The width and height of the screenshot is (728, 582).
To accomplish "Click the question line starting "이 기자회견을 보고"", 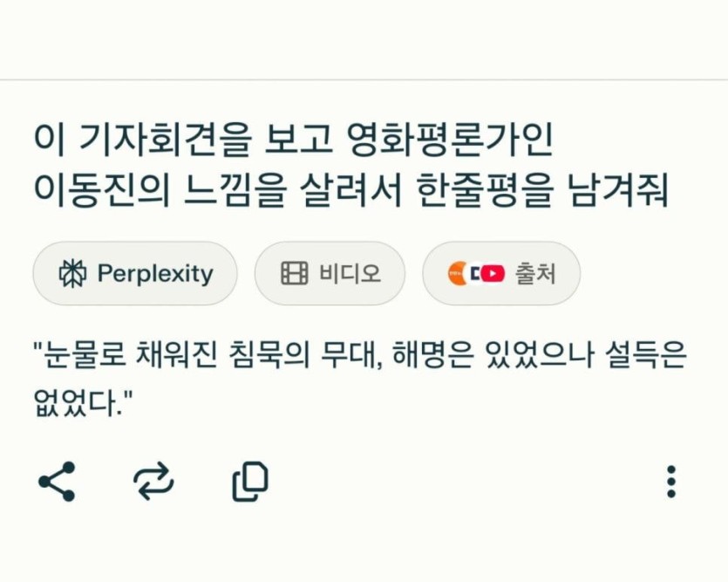I will click(x=295, y=139).
